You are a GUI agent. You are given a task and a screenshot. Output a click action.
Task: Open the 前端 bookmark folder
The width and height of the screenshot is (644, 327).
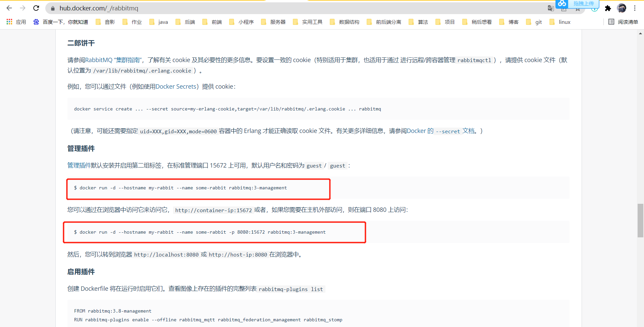212,22
